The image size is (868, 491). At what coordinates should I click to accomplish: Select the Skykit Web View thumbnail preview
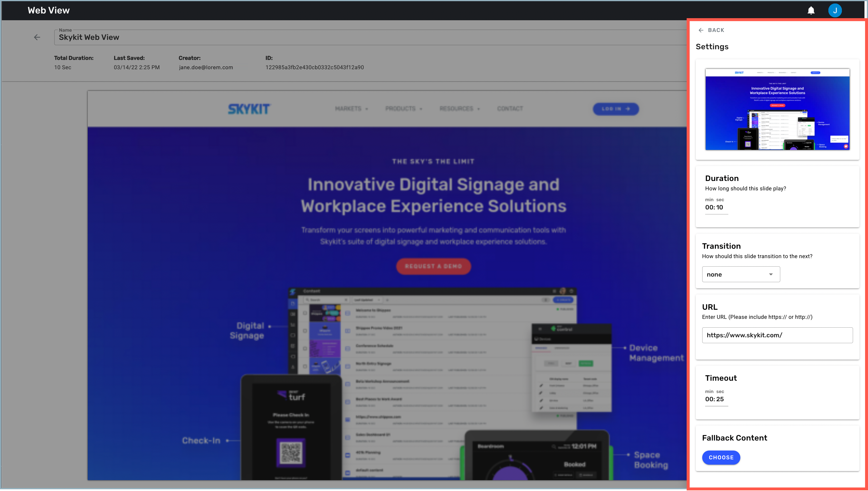point(777,110)
